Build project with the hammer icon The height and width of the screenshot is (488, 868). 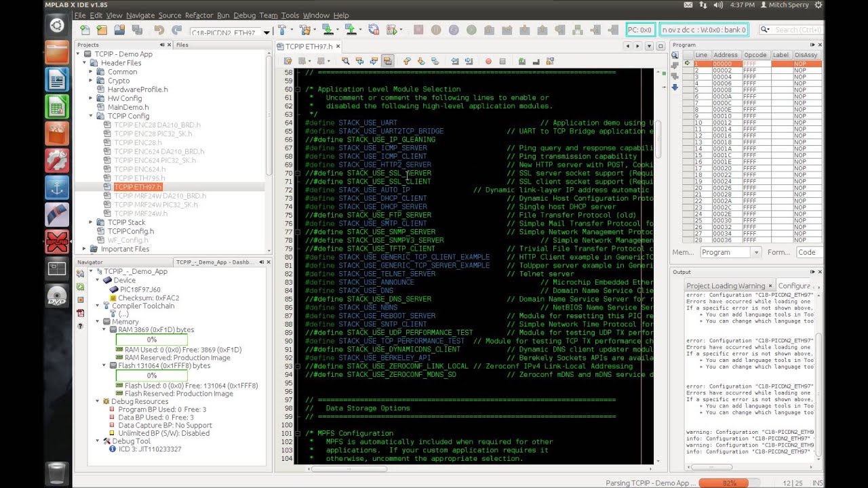[281, 30]
